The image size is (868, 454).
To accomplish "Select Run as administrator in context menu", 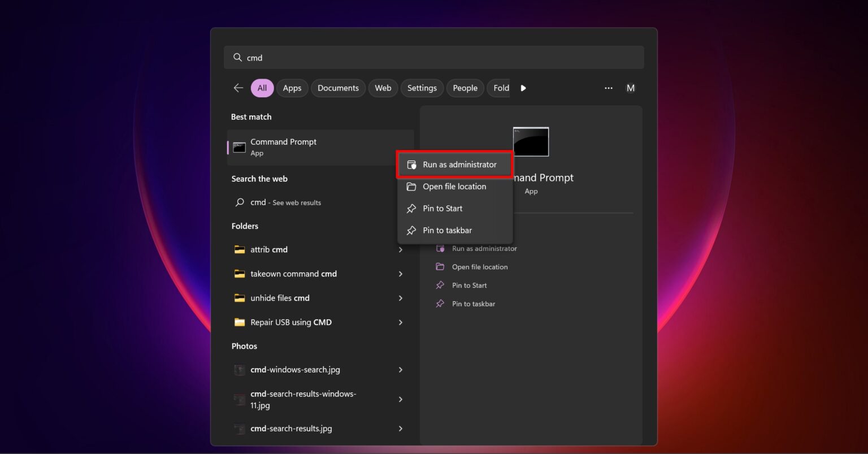I will click(459, 165).
